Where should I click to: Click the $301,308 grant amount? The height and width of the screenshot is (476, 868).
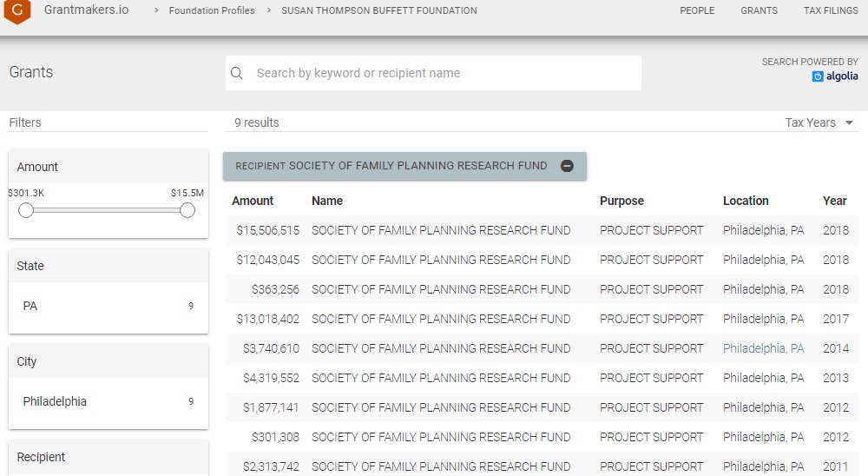pyautogui.click(x=275, y=437)
